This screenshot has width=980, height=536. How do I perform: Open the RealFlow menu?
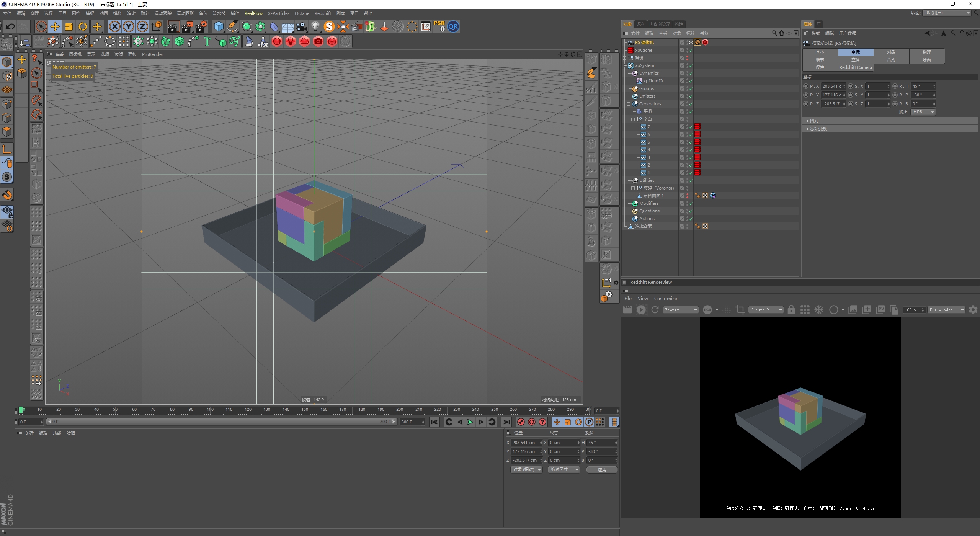(253, 13)
